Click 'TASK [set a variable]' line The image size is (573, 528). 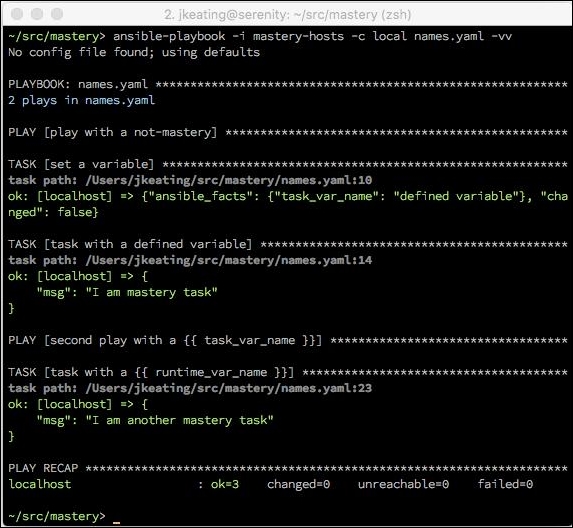pos(288,164)
